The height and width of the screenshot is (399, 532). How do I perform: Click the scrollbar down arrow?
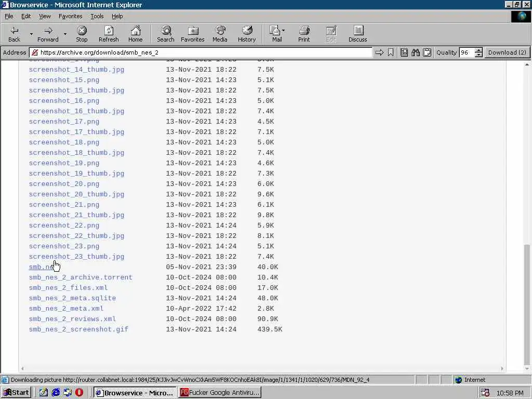[x=527, y=368]
